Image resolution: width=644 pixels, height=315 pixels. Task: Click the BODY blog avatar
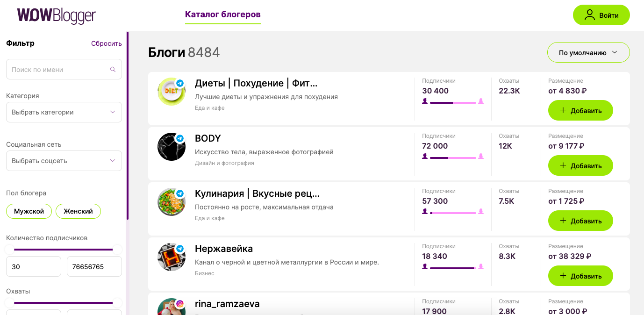click(171, 147)
